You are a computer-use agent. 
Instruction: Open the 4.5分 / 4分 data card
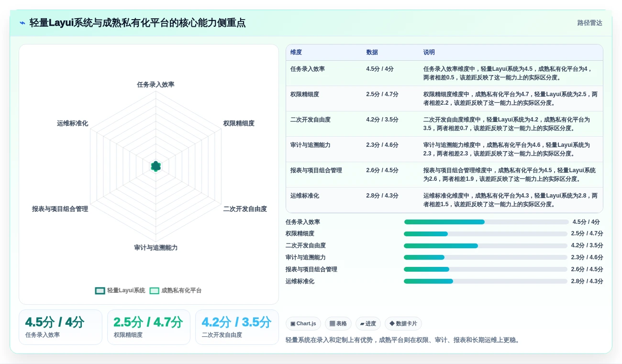pos(60,327)
